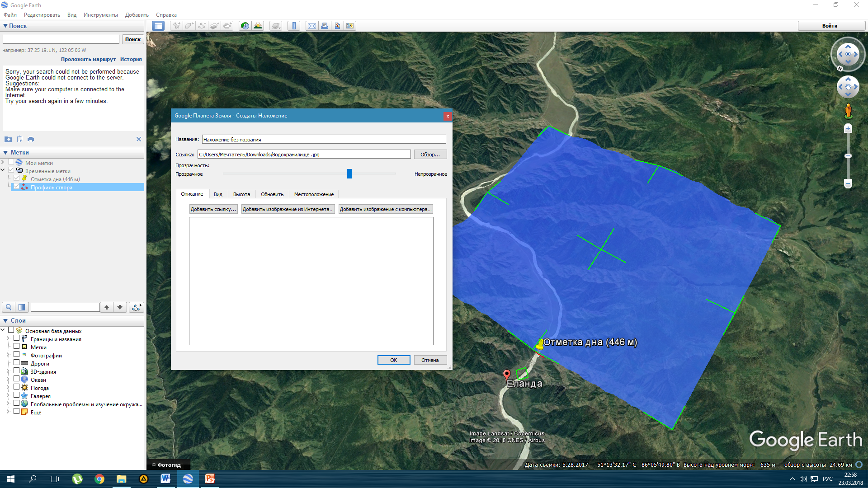Click the Record a Tour camera icon
Image resolution: width=868 pixels, height=488 pixels.
pyautogui.click(x=227, y=26)
